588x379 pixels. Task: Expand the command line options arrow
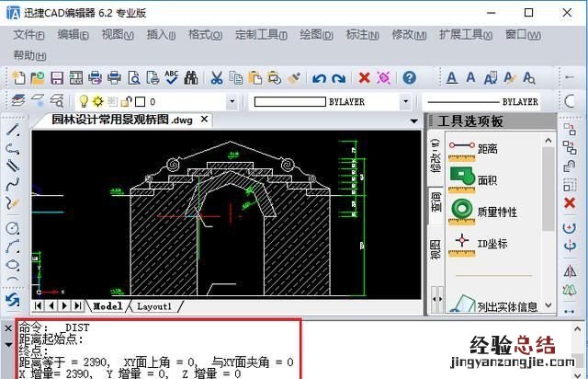click(x=8, y=344)
